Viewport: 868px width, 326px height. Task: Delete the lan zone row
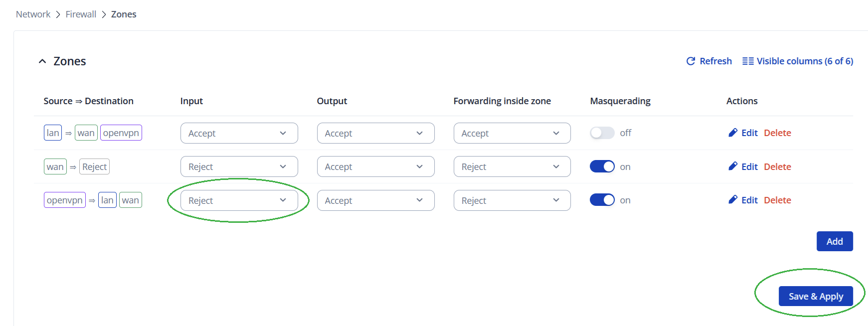click(x=777, y=133)
